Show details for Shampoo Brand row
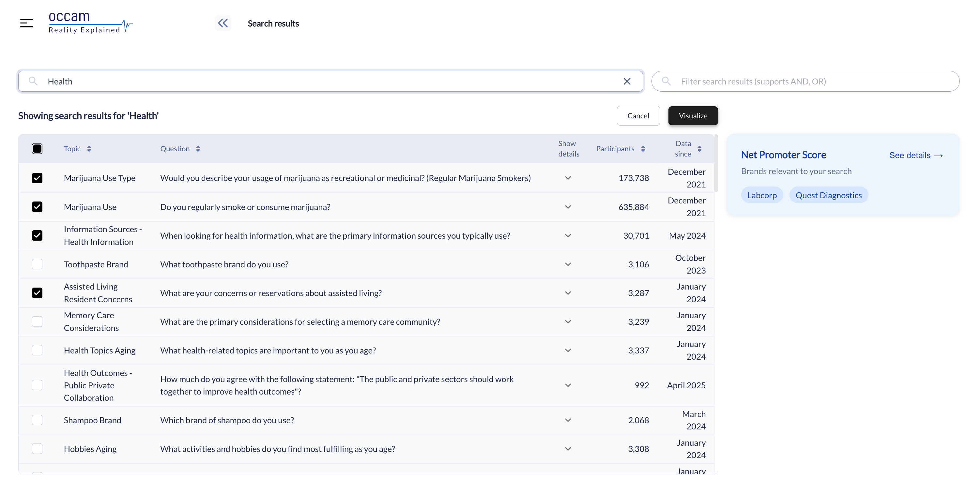 click(568, 420)
